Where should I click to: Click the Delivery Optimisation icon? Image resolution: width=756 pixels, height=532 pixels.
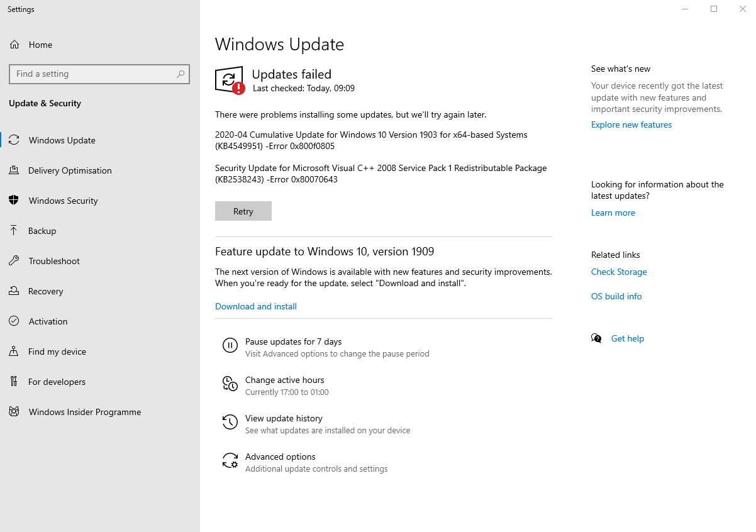14,170
